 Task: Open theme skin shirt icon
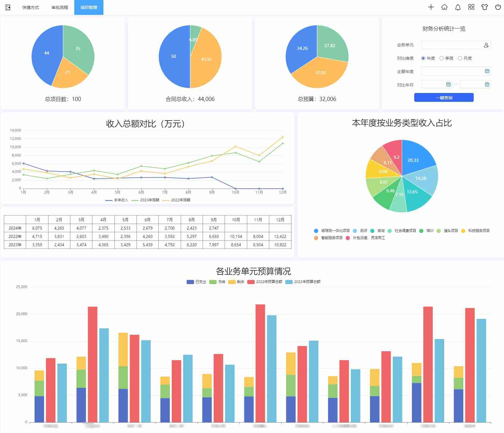point(485,7)
